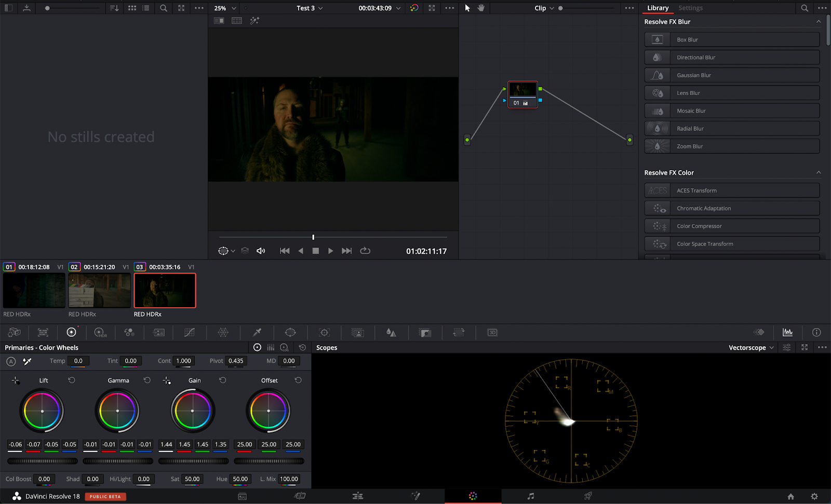Select the Color Wheels palette icon
Viewport: 831px width, 504px height.
[x=72, y=332]
